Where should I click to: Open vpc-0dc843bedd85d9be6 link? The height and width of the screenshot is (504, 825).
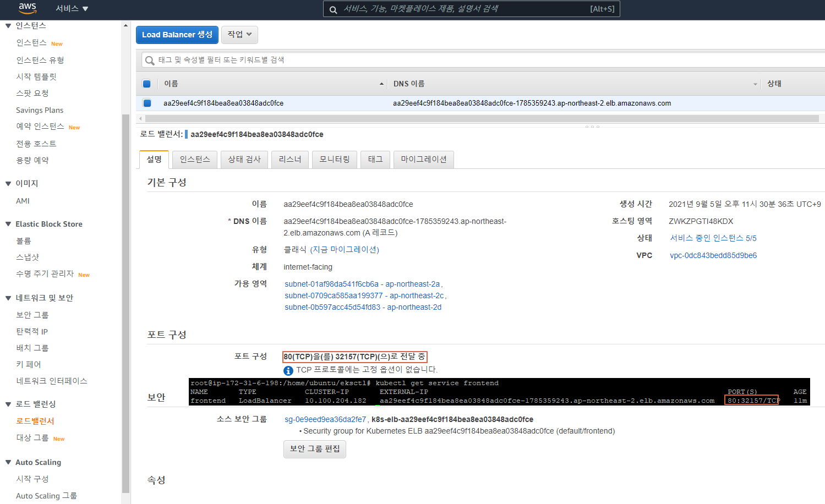pyautogui.click(x=713, y=256)
